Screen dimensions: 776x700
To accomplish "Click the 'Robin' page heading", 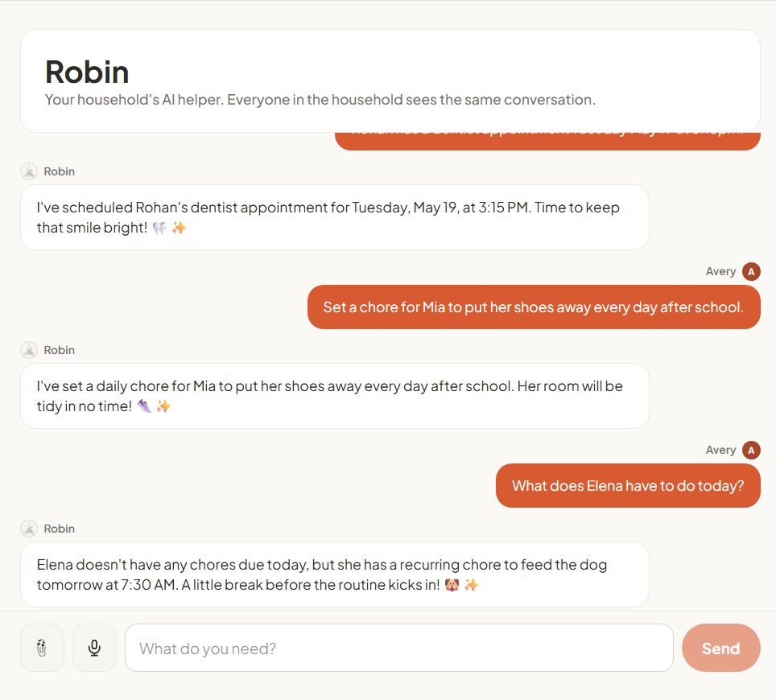I will tap(87, 72).
